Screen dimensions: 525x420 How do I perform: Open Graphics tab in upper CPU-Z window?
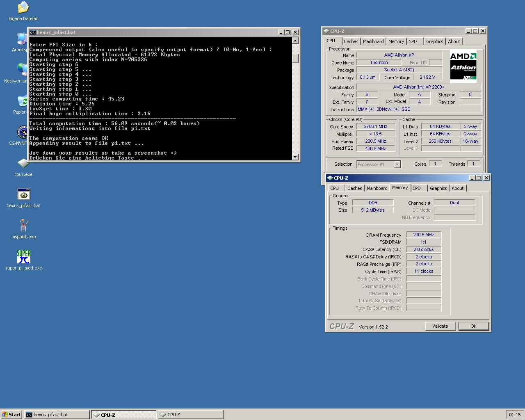pos(434,41)
